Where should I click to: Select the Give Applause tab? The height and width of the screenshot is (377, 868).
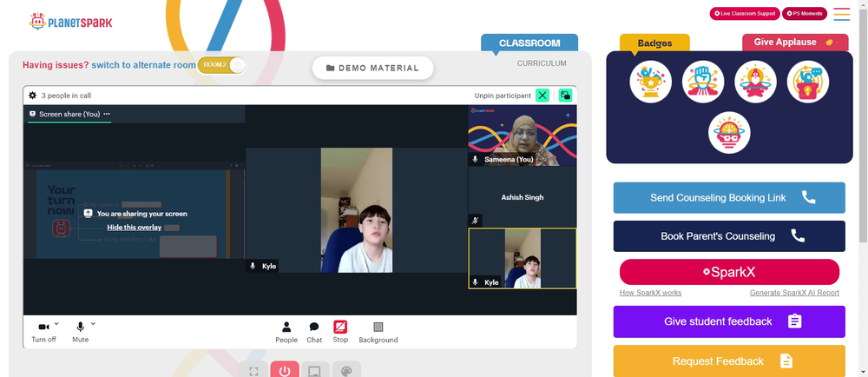pyautogui.click(x=795, y=42)
